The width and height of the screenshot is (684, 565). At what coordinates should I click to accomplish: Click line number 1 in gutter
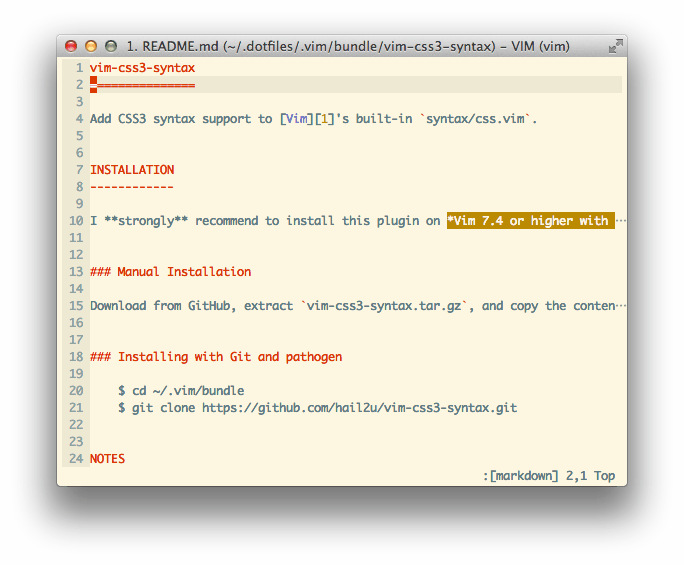click(79, 68)
